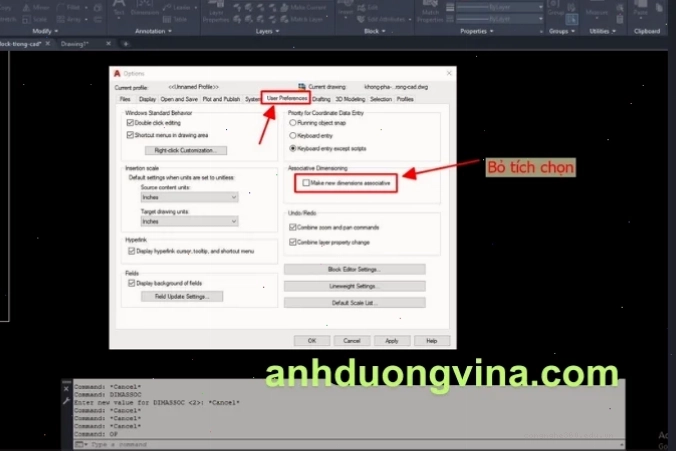
Task: Expand the Block ribbon panel
Action: pos(374,31)
